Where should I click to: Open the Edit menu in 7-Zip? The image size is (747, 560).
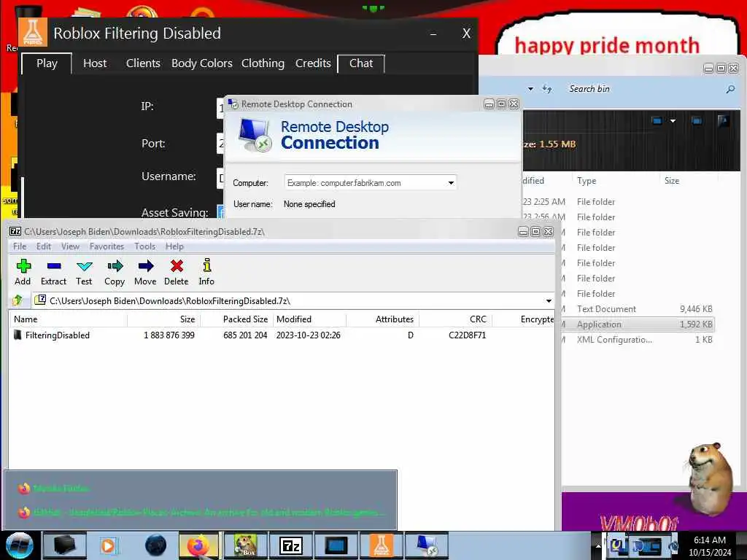43,246
